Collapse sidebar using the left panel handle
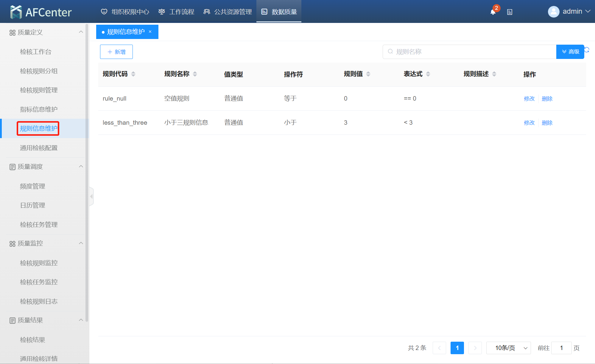 pyautogui.click(x=91, y=196)
